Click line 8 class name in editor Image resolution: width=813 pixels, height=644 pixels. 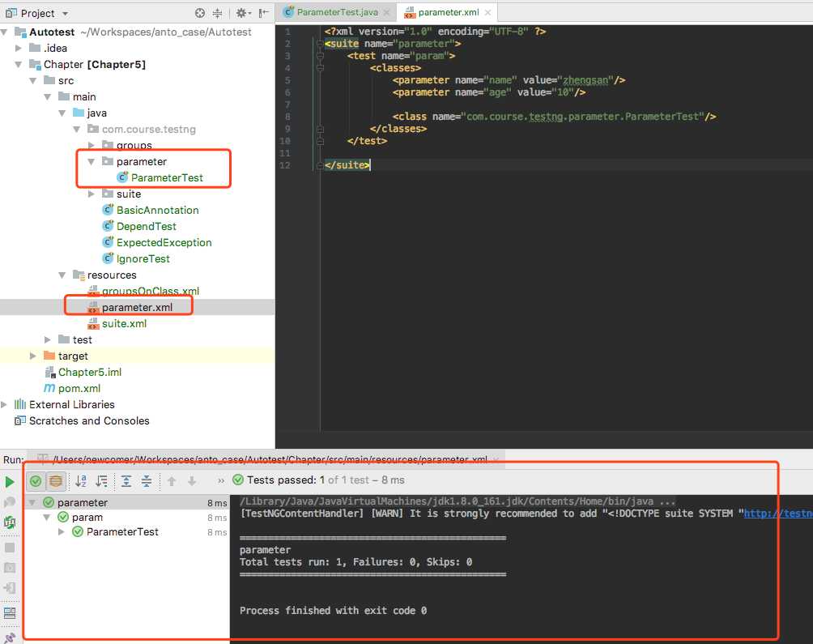click(583, 117)
